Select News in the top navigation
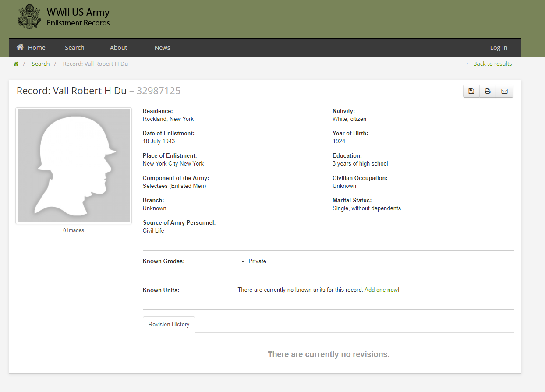Image resolution: width=545 pixels, height=392 pixels. (162, 48)
